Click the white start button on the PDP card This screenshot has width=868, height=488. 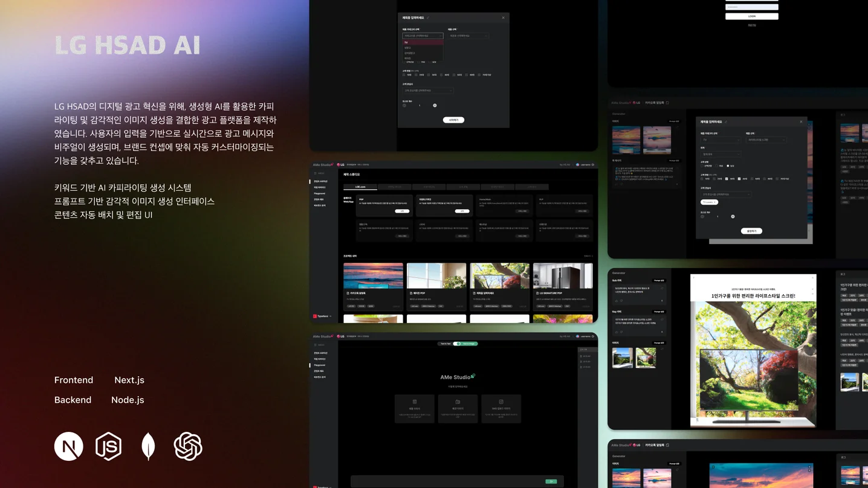(x=402, y=211)
